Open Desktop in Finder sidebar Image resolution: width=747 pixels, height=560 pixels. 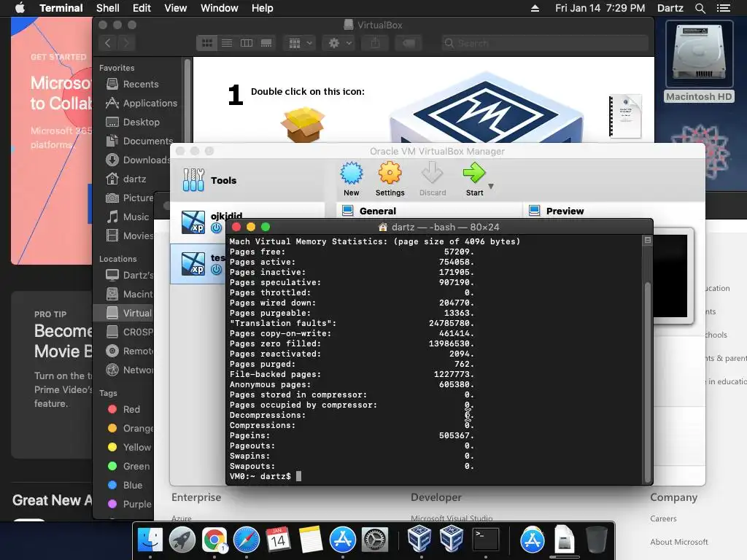click(133, 122)
